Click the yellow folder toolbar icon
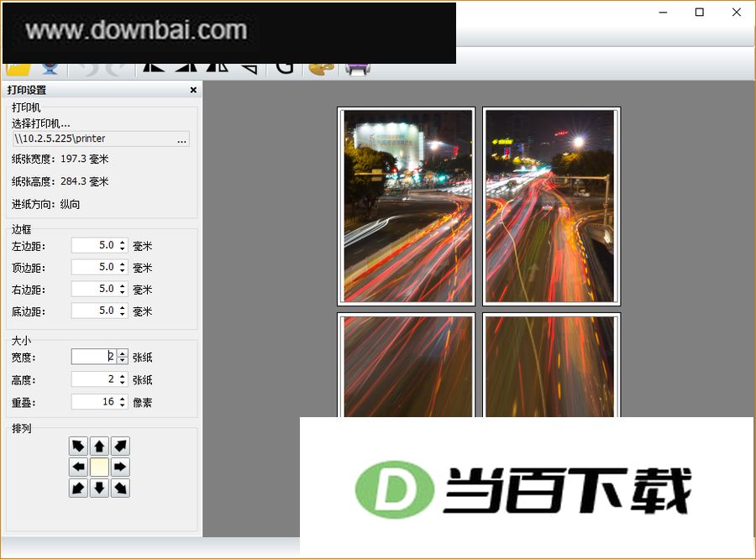The height and width of the screenshot is (559, 756). tap(18, 69)
